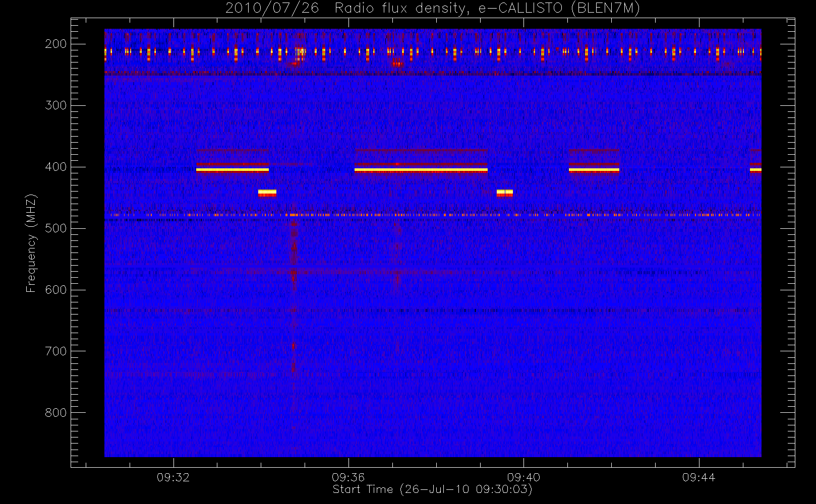Viewport: 816px width, 504px height.
Task: Click the "700" frequency tick label
Action: (x=56, y=351)
